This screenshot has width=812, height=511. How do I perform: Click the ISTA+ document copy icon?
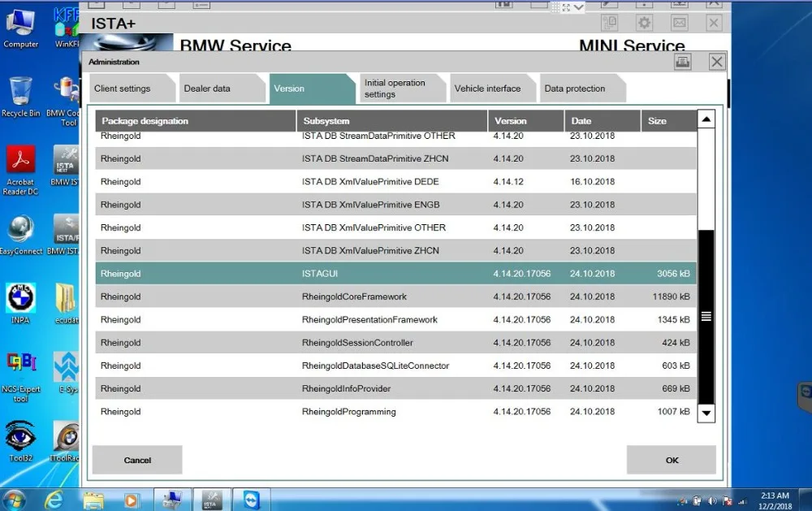point(610,23)
